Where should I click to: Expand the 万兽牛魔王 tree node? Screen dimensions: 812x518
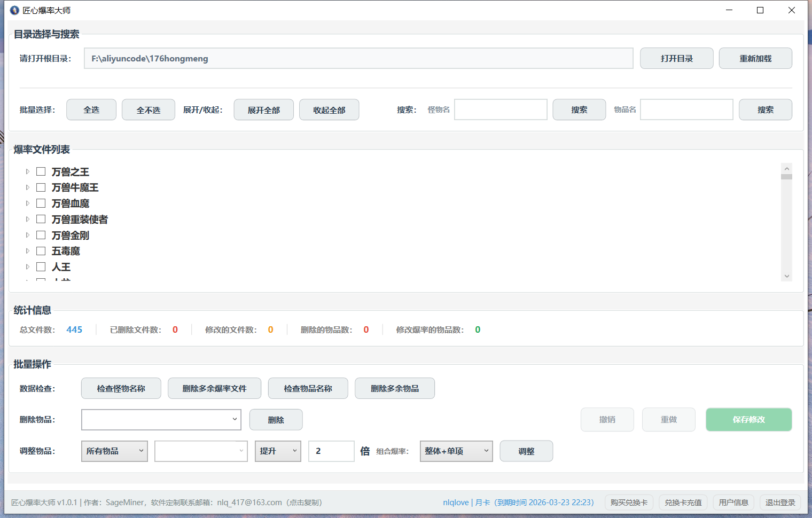coord(27,187)
